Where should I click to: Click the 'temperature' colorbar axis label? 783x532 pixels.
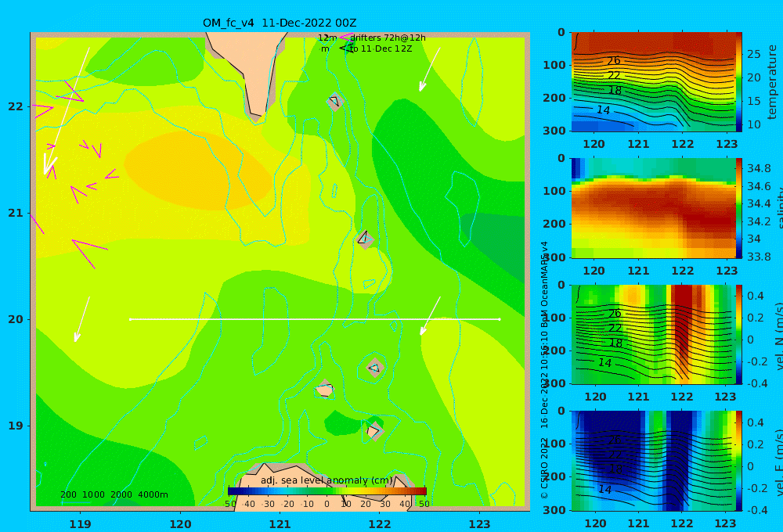(x=773, y=82)
